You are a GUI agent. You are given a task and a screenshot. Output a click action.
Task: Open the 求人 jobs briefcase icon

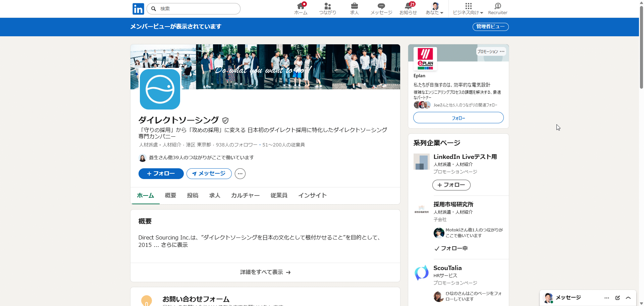[355, 9]
